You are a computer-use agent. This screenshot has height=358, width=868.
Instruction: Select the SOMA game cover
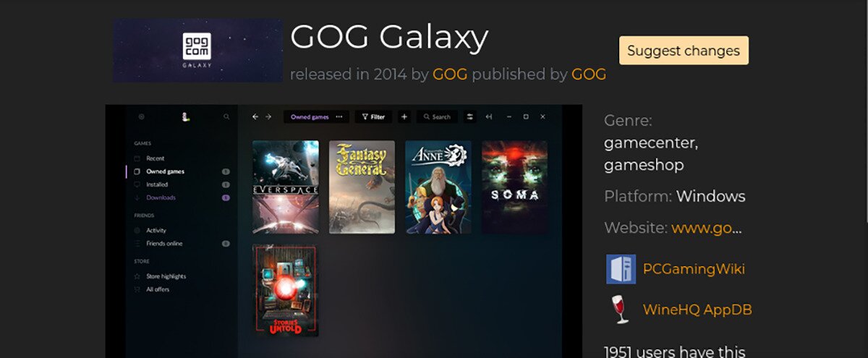point(514,187)
